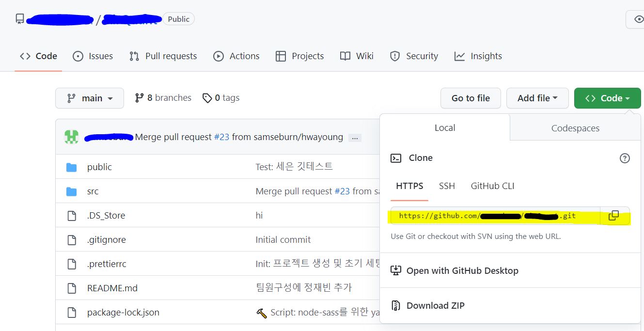Click the public folder icon
The width and height of the screenshot is (644, 331).
(72, 167)
